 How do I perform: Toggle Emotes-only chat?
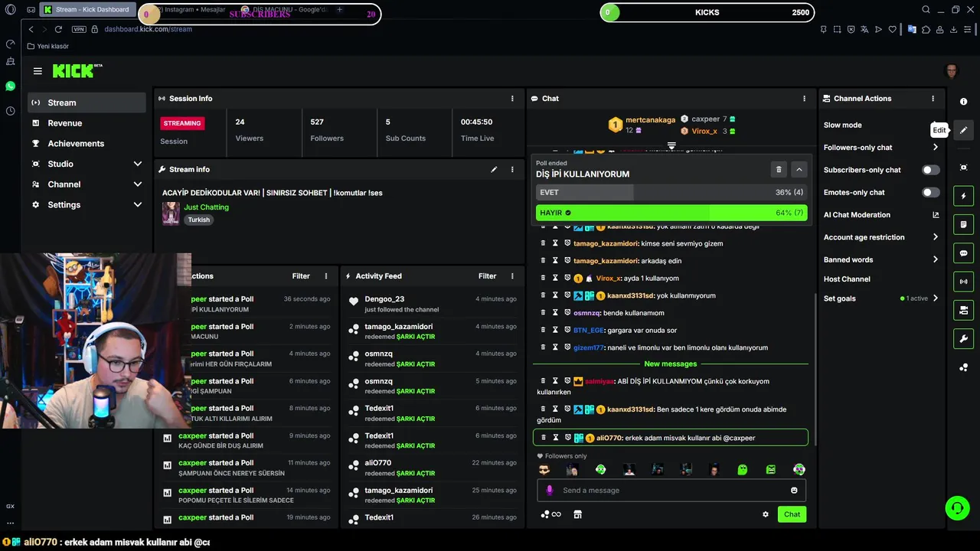(930, 193)
